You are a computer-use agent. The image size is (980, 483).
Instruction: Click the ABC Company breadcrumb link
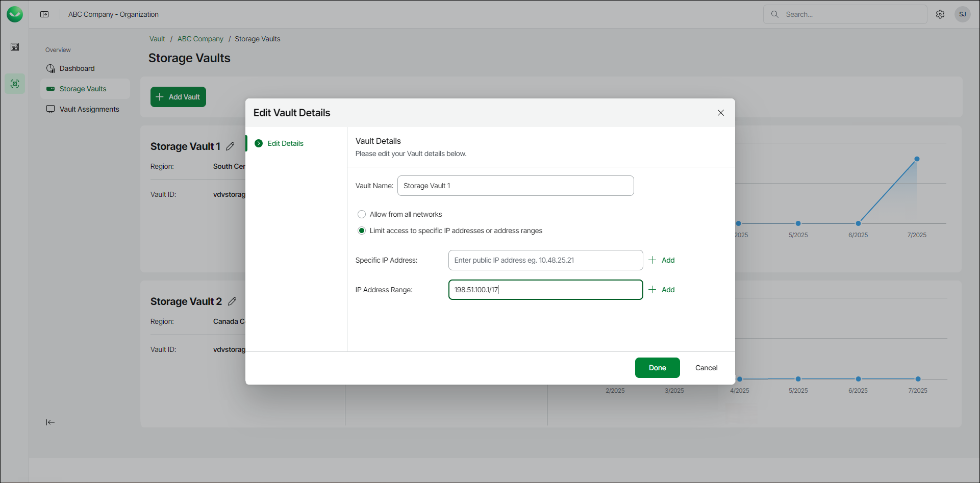coord(200,39)
